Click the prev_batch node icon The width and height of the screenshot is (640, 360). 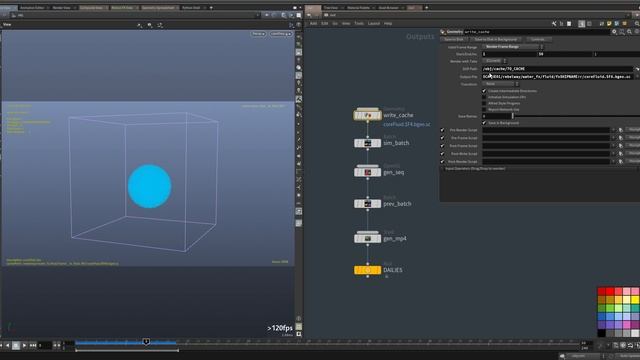pyautogui.click(x=367, y=203)
